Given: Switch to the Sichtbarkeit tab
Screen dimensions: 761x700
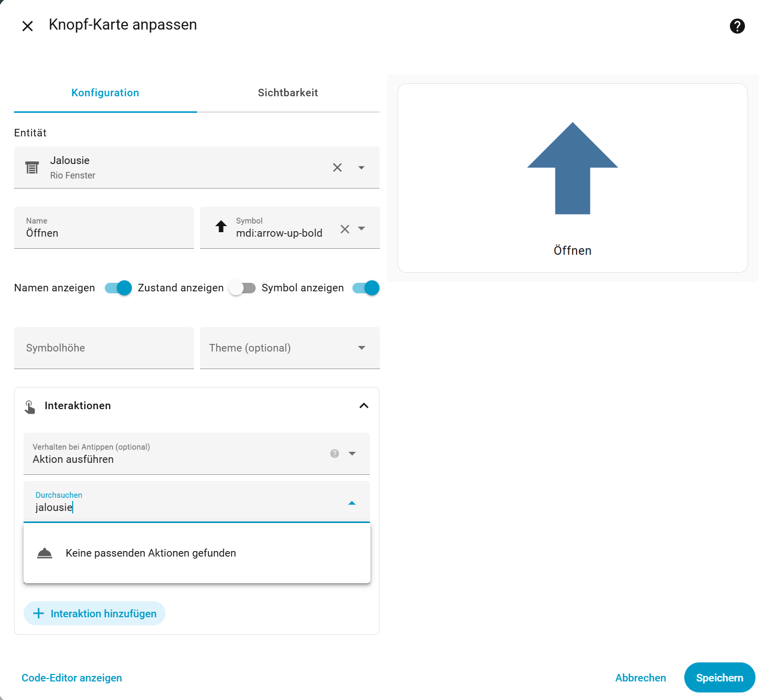Looking at the screenshot, I should pos(288,93).
